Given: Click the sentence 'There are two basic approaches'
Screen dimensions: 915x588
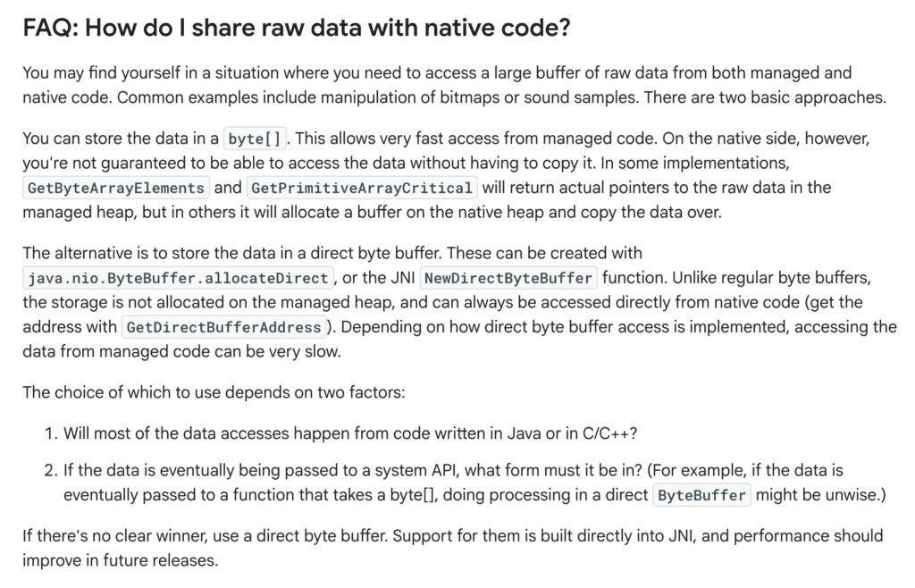Looking at the screenshot, I should [x=765, y=97].
